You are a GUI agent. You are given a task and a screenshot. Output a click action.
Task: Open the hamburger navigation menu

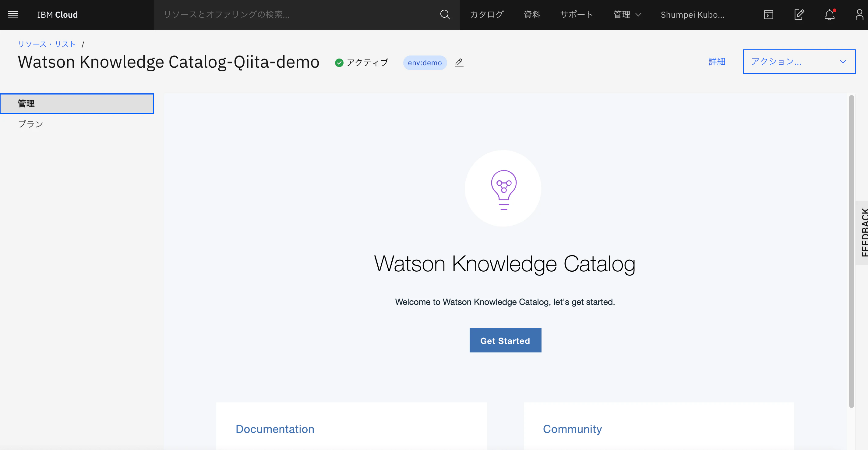pos(13,15)
